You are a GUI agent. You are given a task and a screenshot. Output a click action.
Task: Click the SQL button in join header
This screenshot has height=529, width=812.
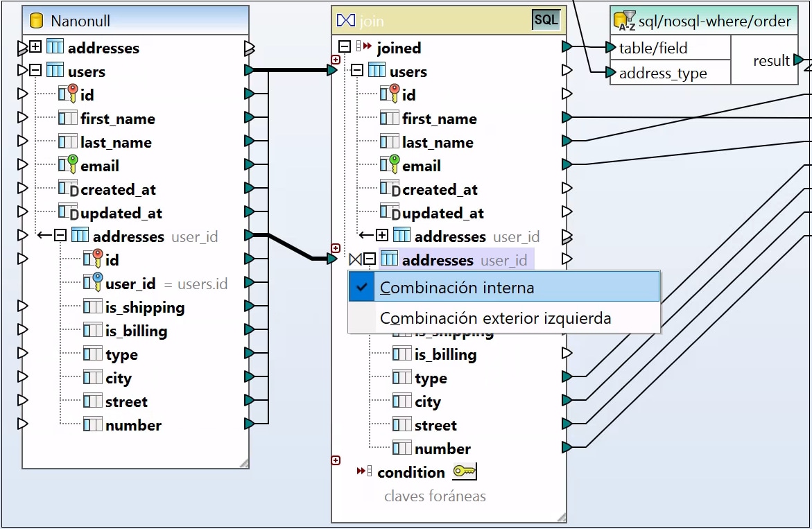[x=546, y=20]
